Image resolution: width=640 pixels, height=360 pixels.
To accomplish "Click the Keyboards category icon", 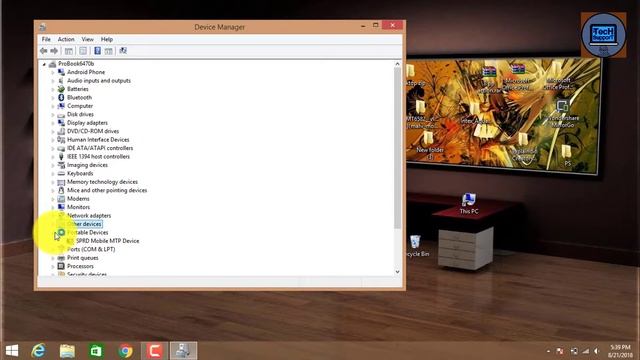I will click(x=61, y=173).
